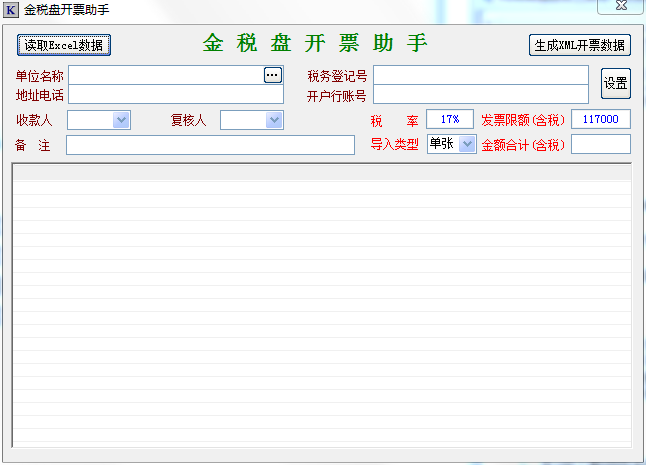Focus the 单位名称 text field
Image resolution: width=646 pixels, height=465 pixels.
(165, 75)
